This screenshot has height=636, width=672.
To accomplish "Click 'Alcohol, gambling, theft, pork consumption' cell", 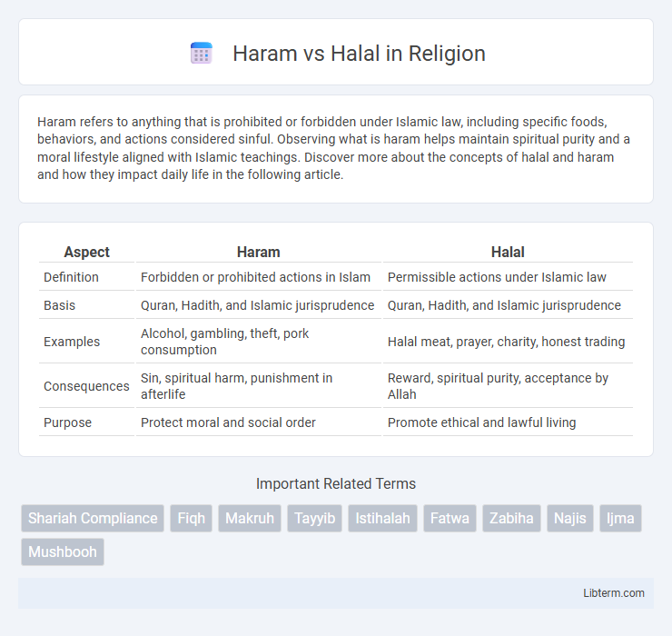I will click(259, 342).
